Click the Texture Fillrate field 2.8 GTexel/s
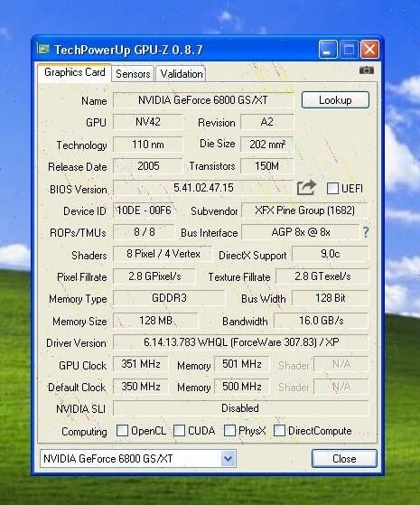 pyautogui.click(x=322, y=276)
